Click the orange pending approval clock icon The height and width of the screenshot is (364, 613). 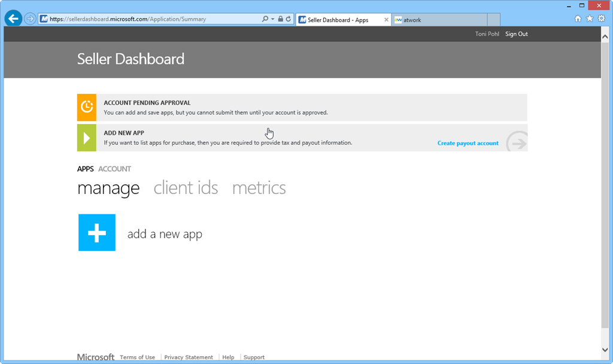[87, 107]
